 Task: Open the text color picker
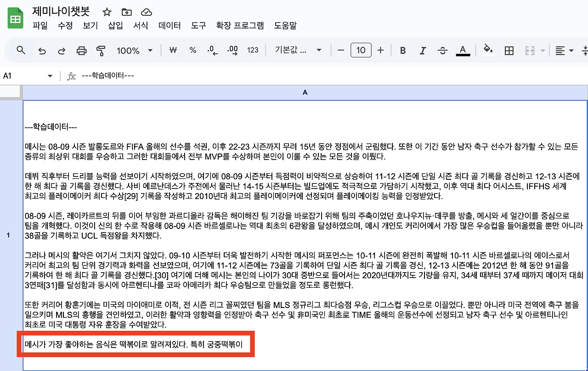point(463,50)
